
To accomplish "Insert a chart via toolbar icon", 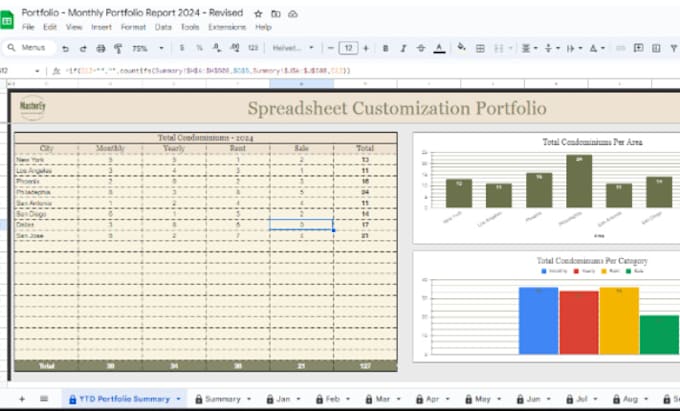I will (656, 48).
